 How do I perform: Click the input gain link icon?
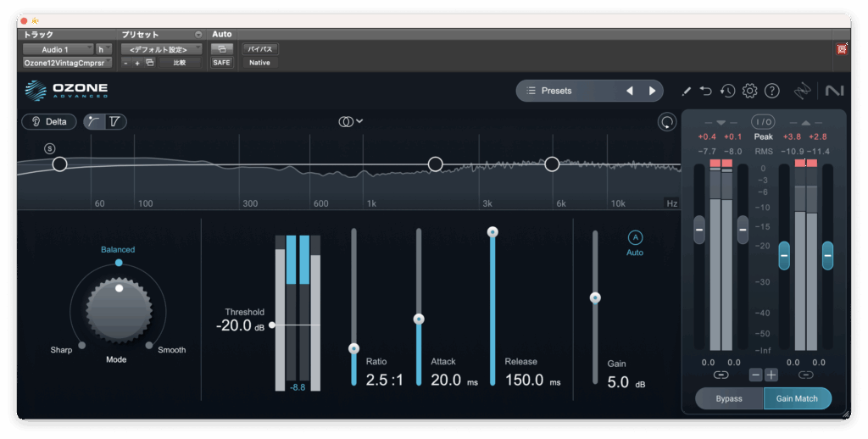click(721, 375)
